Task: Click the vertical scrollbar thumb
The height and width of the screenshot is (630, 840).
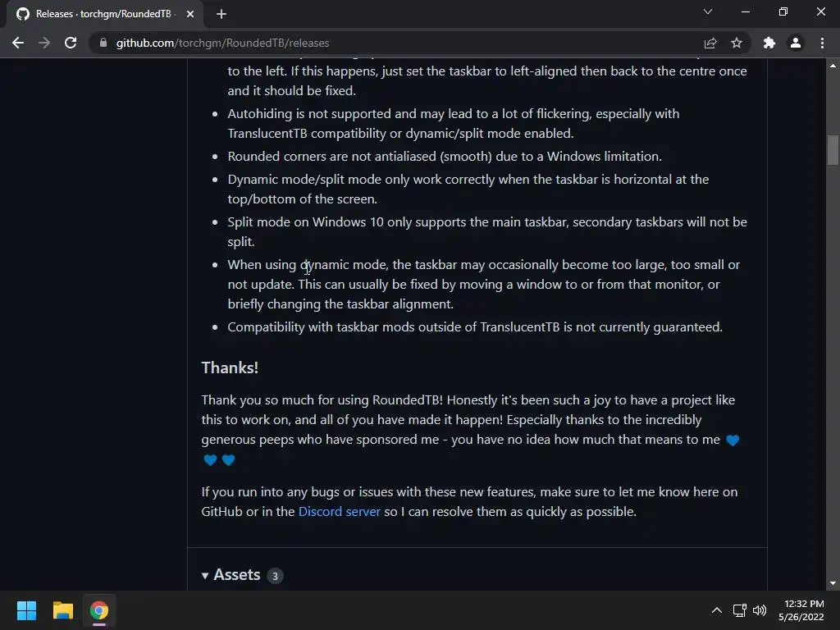Action: pyautogui.click(x=833, y=150)
